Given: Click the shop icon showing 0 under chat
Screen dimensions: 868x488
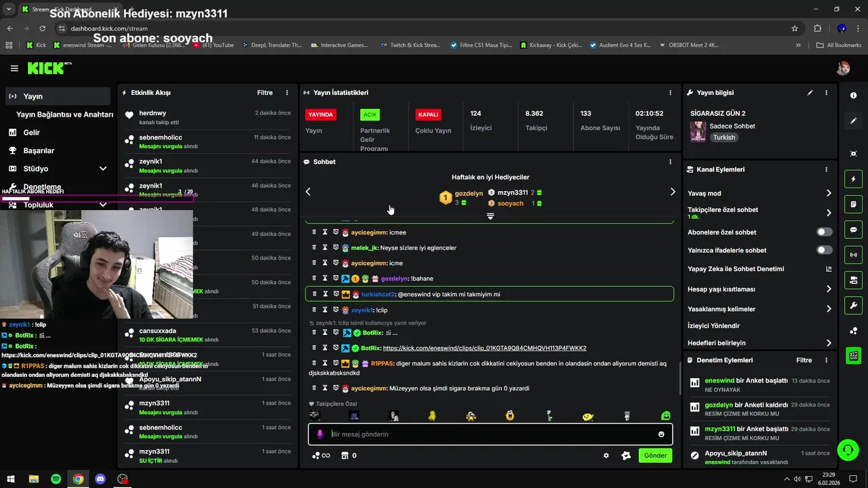Looking at the screenshot, I should (349, 455).
